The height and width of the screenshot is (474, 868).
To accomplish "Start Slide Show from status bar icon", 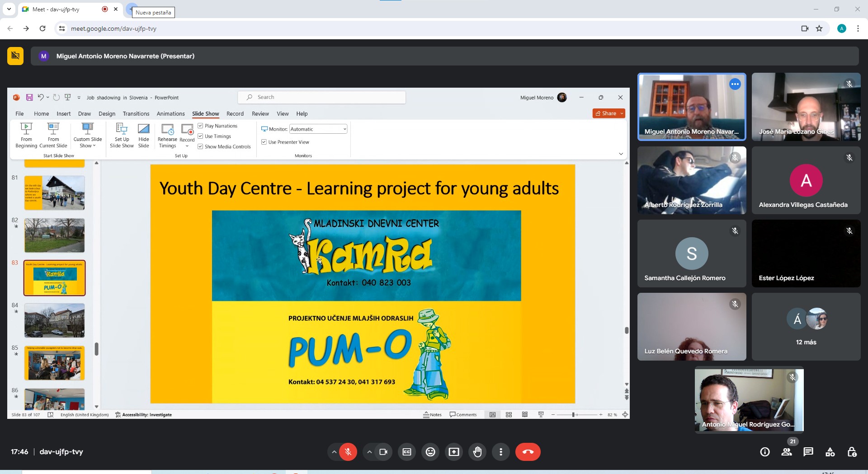I will tap(541, 415).
